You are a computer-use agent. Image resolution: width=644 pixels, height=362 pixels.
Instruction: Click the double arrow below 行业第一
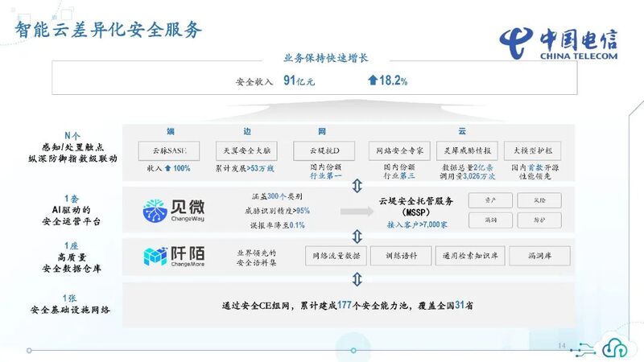[x=357, y=186]
